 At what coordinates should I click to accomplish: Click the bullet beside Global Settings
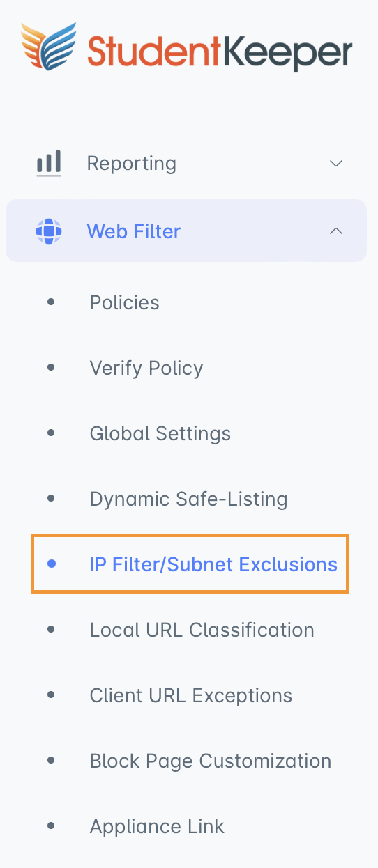[x=50, y=433]
